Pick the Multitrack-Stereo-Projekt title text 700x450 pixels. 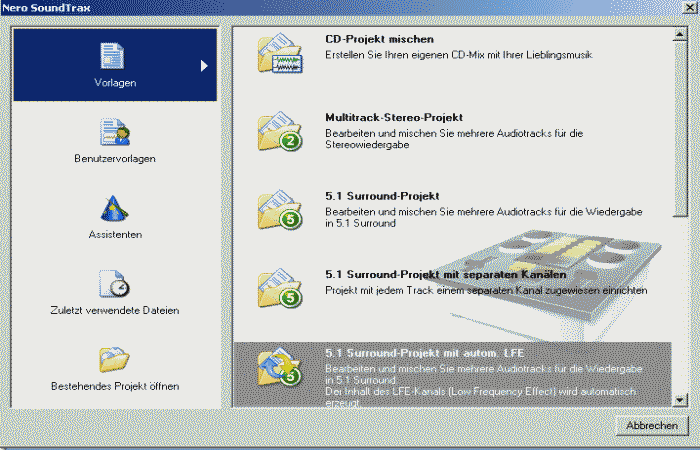click(394, 116)
